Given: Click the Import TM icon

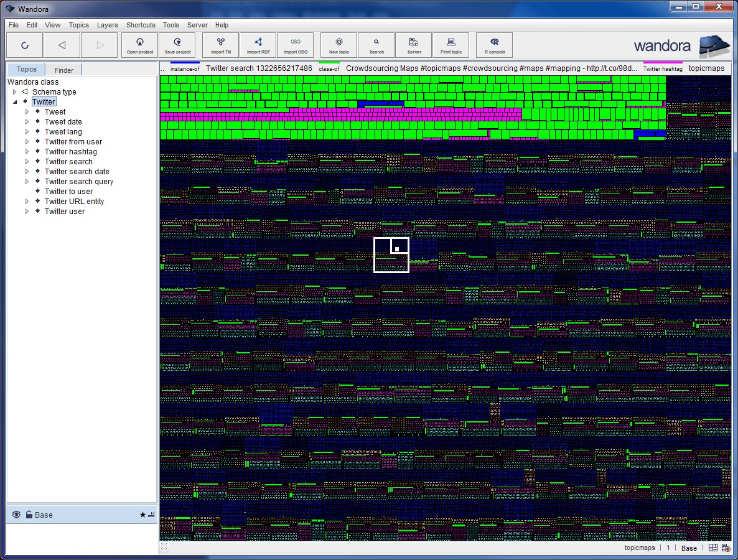Looking at the screenshot, I should click(x=221, y=45).
